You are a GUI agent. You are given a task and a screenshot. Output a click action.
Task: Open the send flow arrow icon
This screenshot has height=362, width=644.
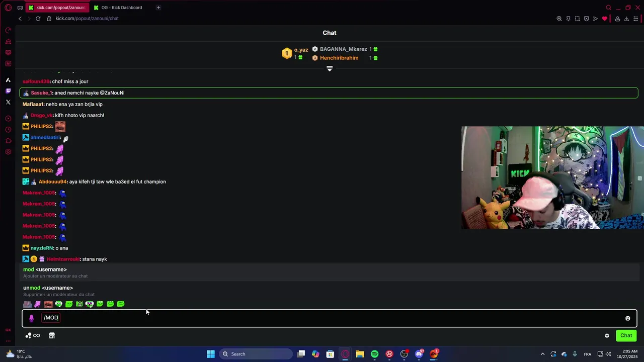(595, 19)
